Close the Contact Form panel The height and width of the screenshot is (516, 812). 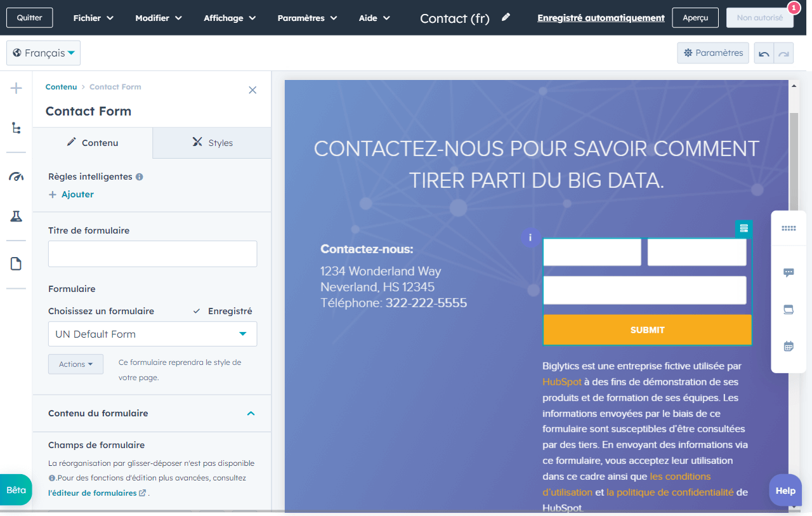tap(252, 90)
